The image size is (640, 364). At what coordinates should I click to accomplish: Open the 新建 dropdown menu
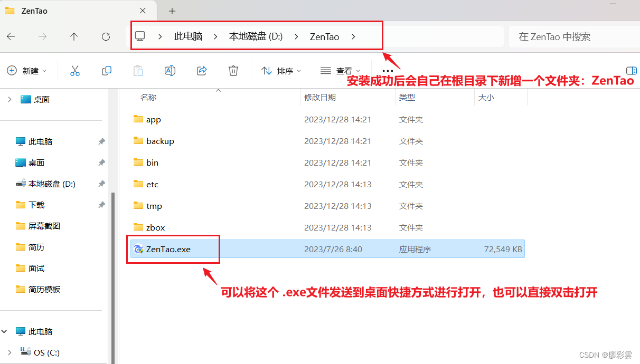pos(26,71)
